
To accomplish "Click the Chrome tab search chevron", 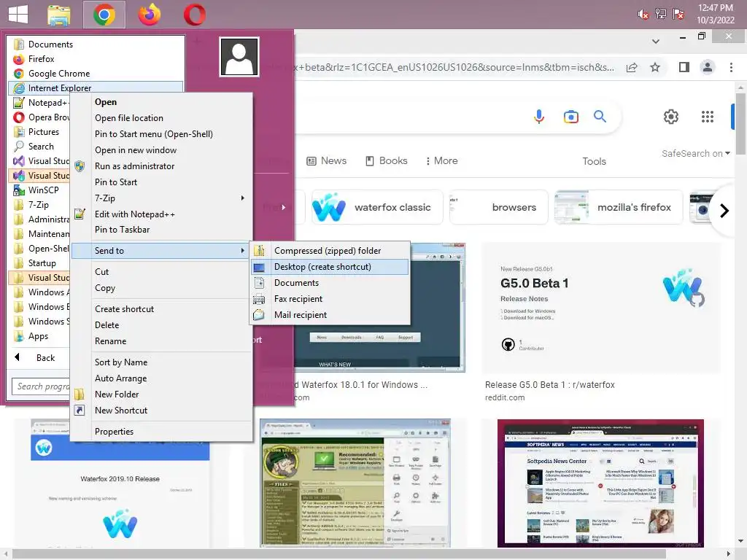I will coord(656,42).
